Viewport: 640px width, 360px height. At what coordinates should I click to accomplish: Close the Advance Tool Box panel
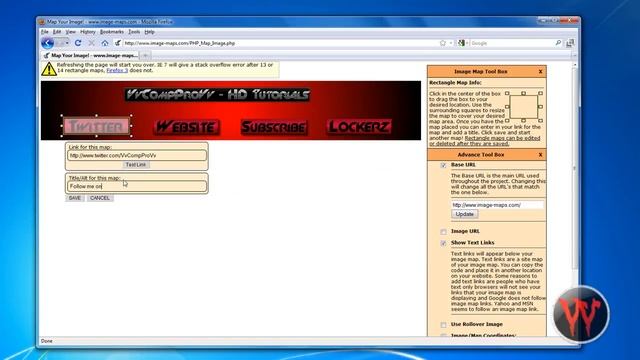pos(540,155)
